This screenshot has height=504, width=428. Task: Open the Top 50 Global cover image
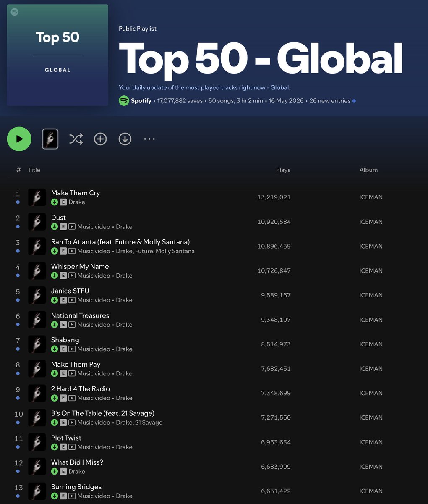(57, 55)
